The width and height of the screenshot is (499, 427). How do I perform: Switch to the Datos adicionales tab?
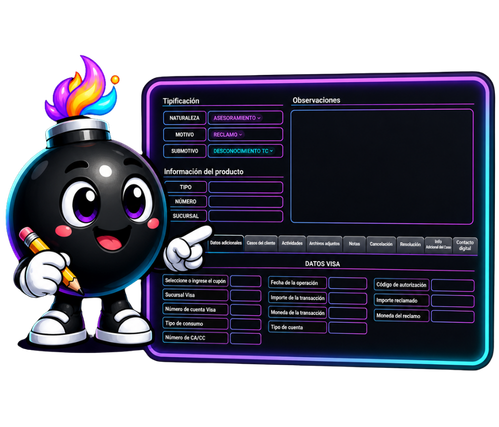(x=226, y=243)
